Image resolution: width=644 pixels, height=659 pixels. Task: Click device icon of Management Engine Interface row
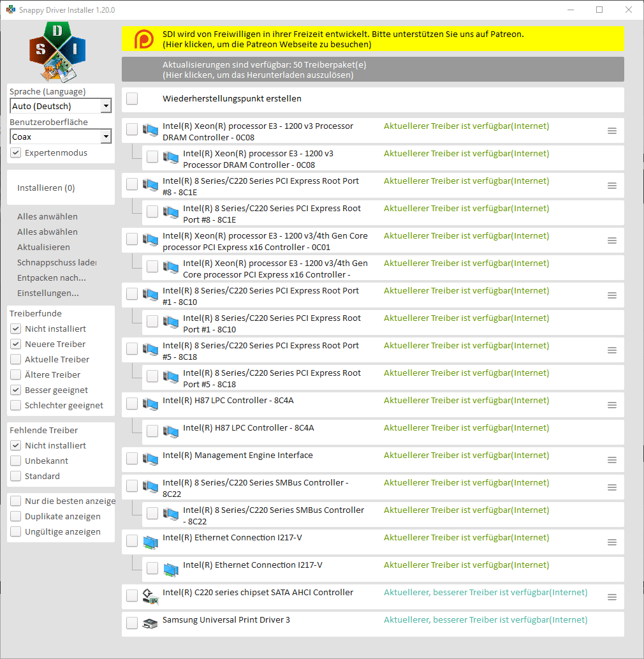click(x=150, y=459)
